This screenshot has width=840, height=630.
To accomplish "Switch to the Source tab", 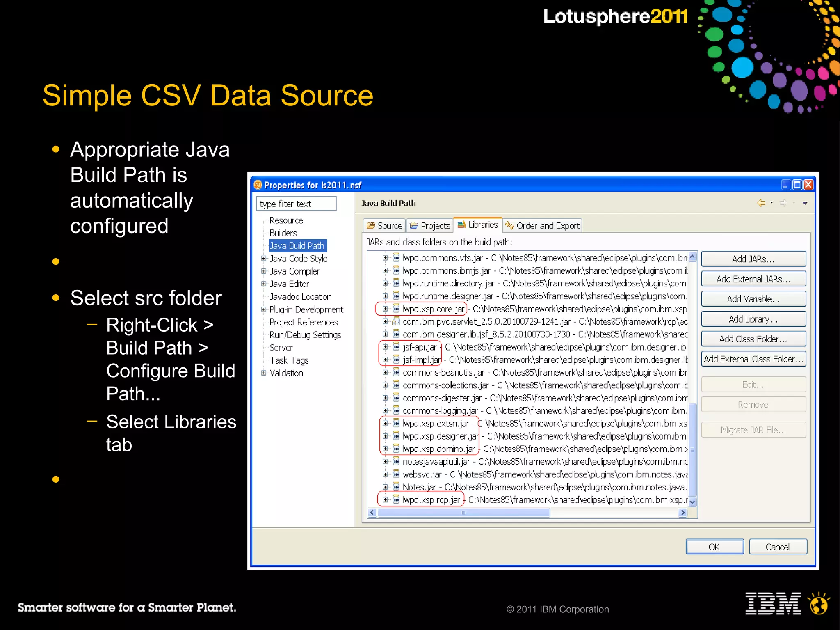I will tap(384, 225).
